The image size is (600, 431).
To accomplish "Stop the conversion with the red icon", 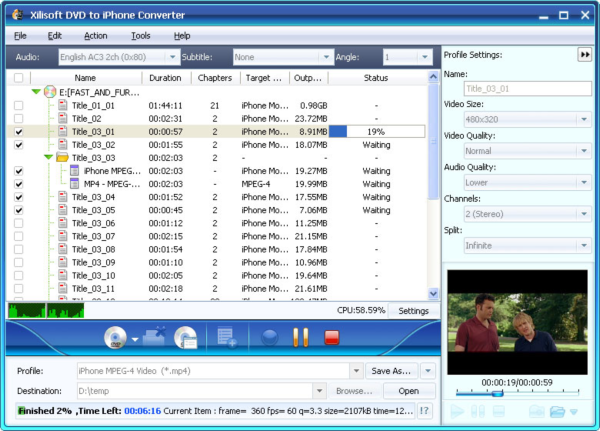I will pyautogui.click(x=332, y=338).
